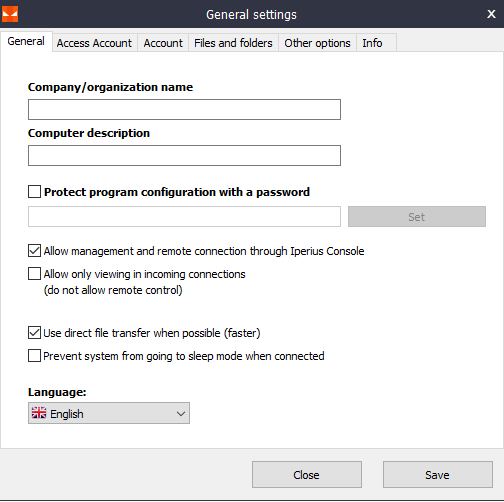Uncheck Allow management through Iperius Console

point(34,251)
